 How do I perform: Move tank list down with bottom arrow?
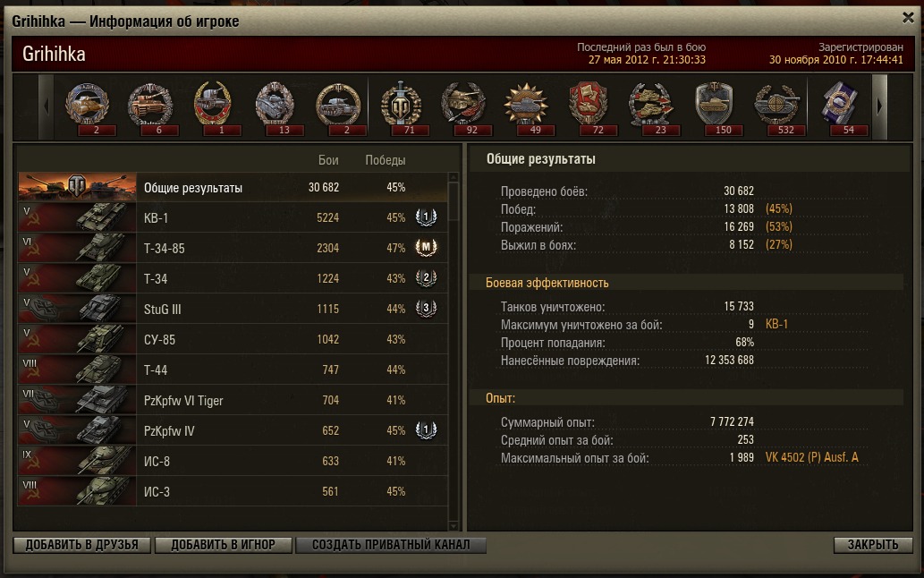(454, 526)
